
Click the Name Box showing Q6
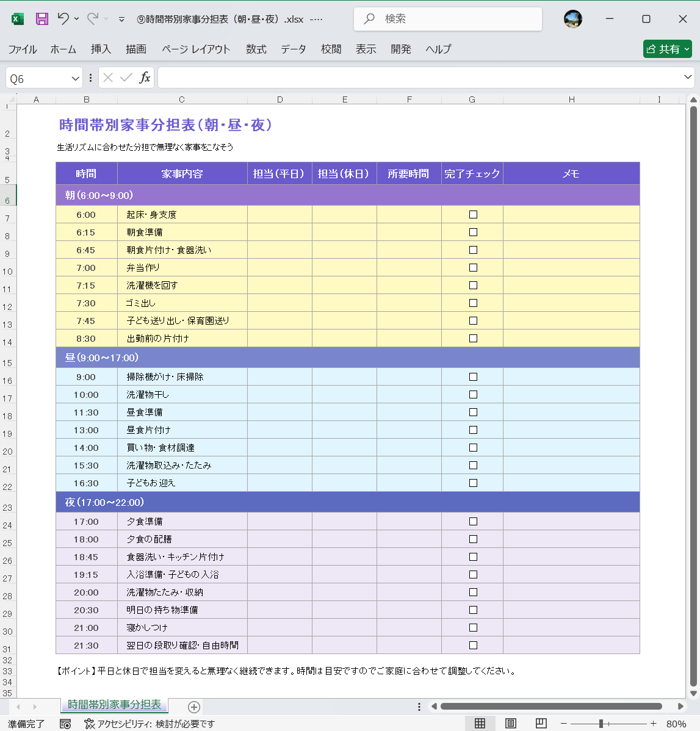point(38,78)
